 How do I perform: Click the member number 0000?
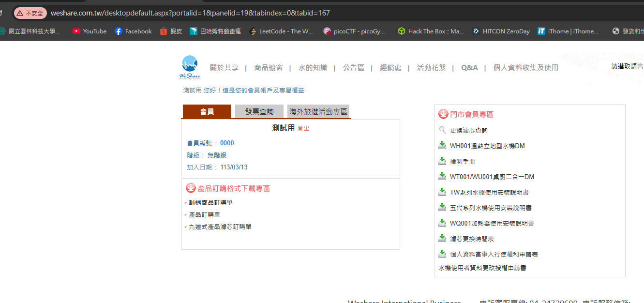227,143
